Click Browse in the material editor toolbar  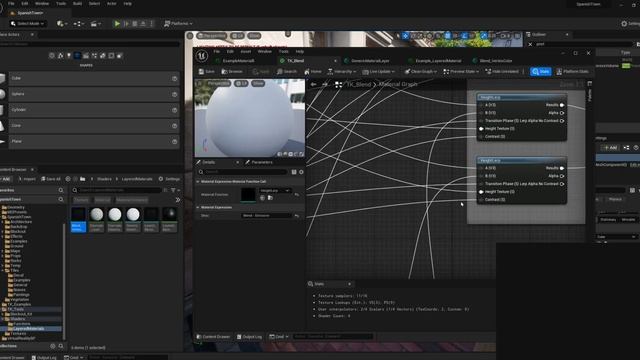pos(232,71)
